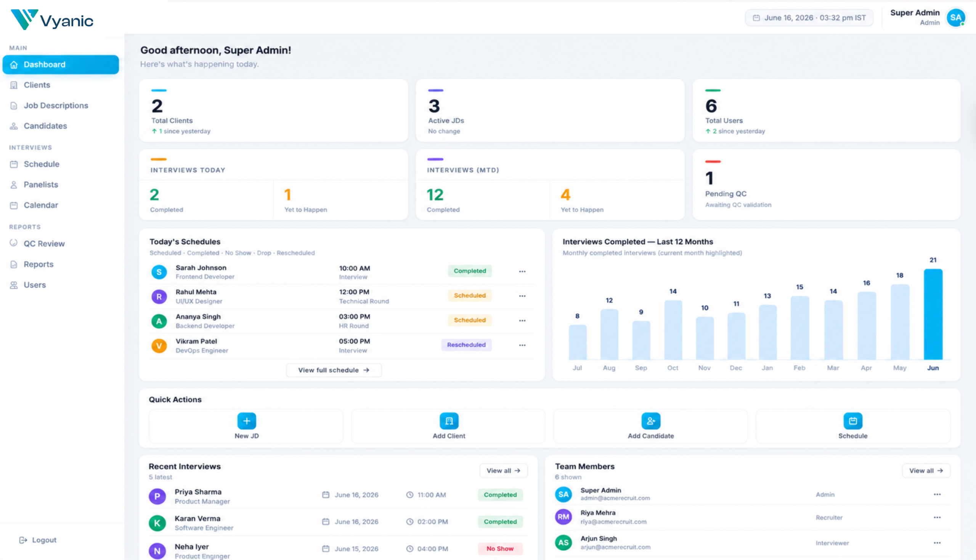Viewport: 976px width, 560px height.
Task: Click the Rescheduled badge for Vikram Patel
Action: 466,345
